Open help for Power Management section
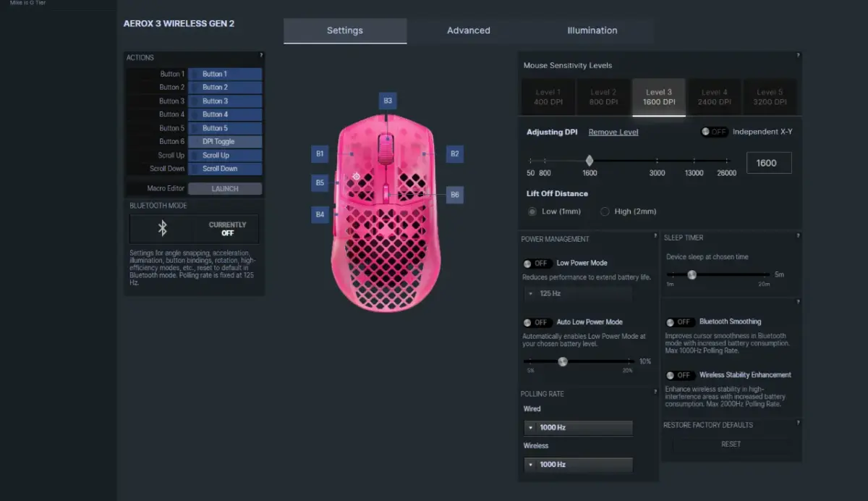This screenshot has height=501, width=868. coord(655,236)
